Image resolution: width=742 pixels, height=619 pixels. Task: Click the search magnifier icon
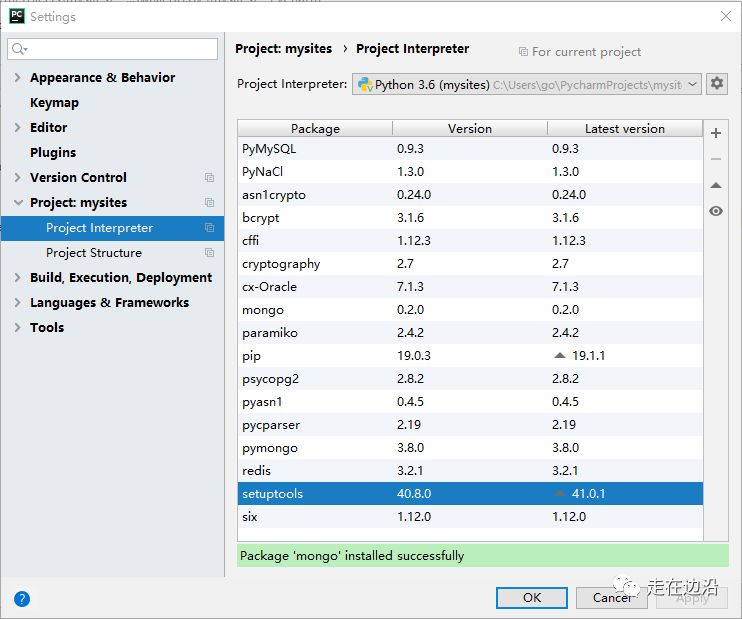[x=18, y=49]
